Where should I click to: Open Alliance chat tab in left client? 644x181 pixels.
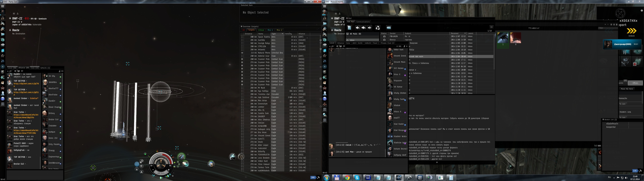[x=23, y=68]
